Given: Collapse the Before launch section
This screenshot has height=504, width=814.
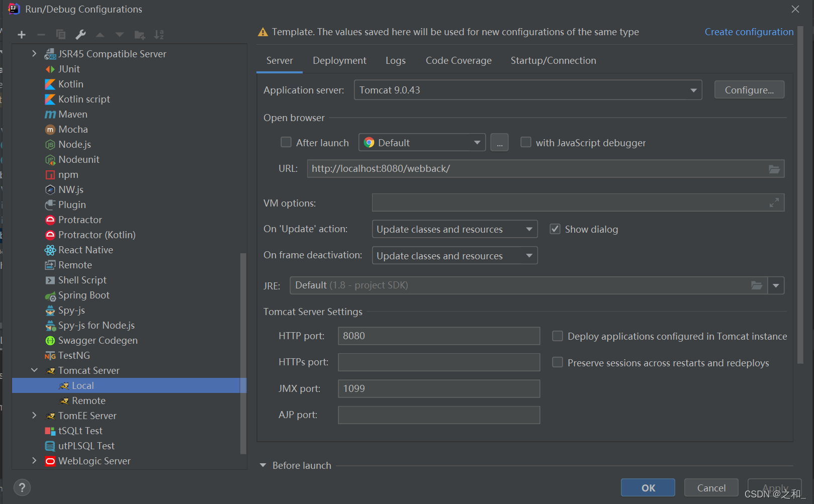Looking at the screenshot, I should (263, 465).
